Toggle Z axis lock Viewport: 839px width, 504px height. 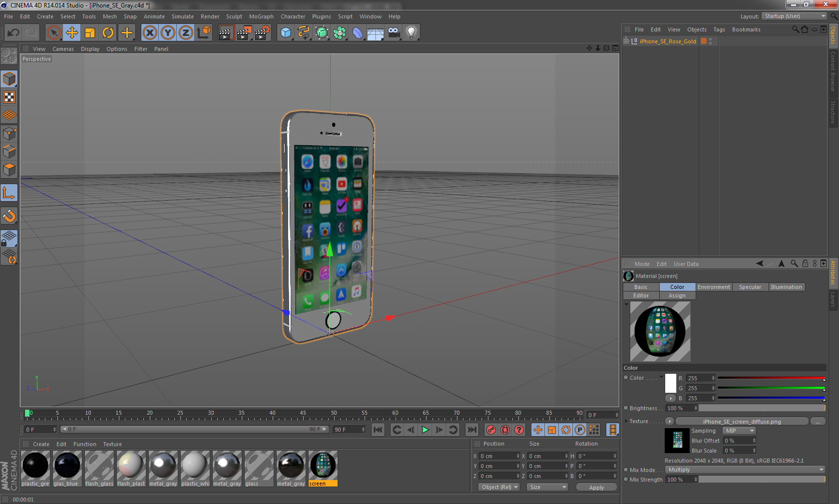pos(186,33)
